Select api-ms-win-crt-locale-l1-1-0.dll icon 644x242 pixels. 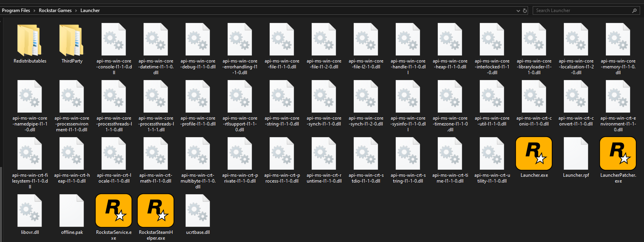[x=114, y=153]
